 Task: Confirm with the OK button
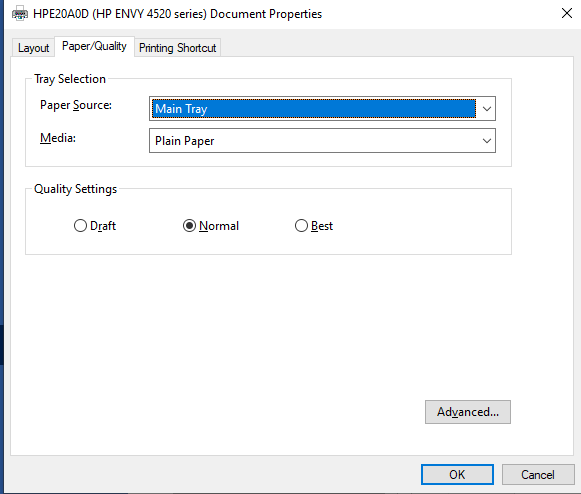(x=457, y=474)
